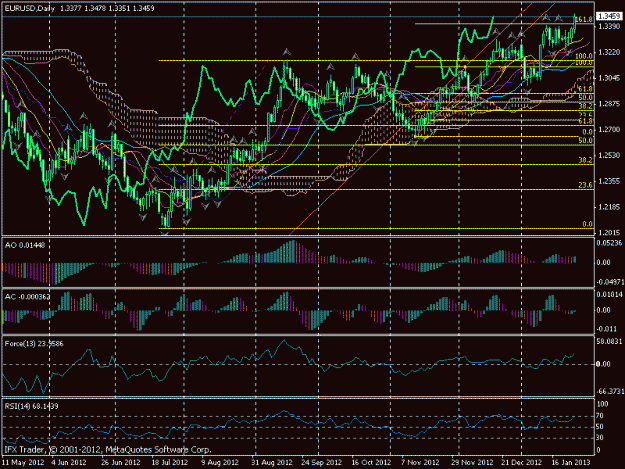Click the -66.3731 Force scale value
Viewport: 625px width, 469px height.
click(x=610, y=392)
